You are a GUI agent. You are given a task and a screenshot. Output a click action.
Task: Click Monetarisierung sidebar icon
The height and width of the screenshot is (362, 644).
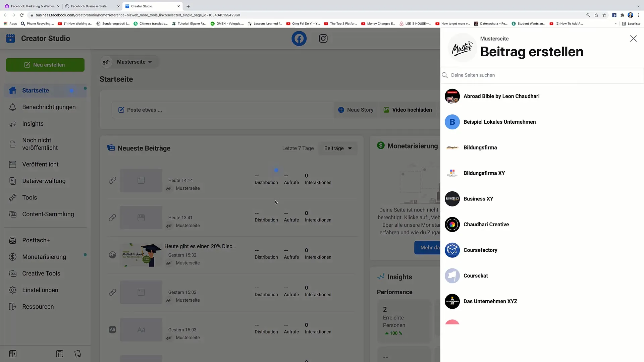pyautogui.click(x=12, y=256)
